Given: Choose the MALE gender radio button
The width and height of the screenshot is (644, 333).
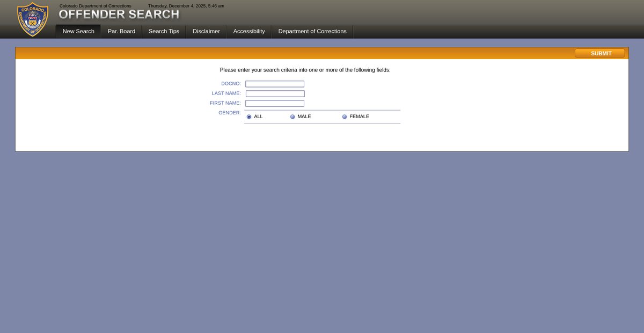Looking at the screenshot, I should point(292,117).
